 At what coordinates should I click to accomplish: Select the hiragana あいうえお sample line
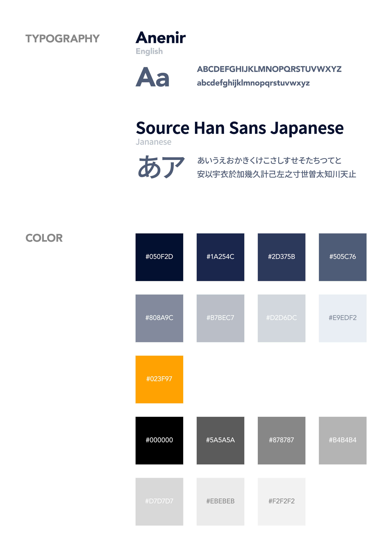pyautogui.click(x=269, y=160)
